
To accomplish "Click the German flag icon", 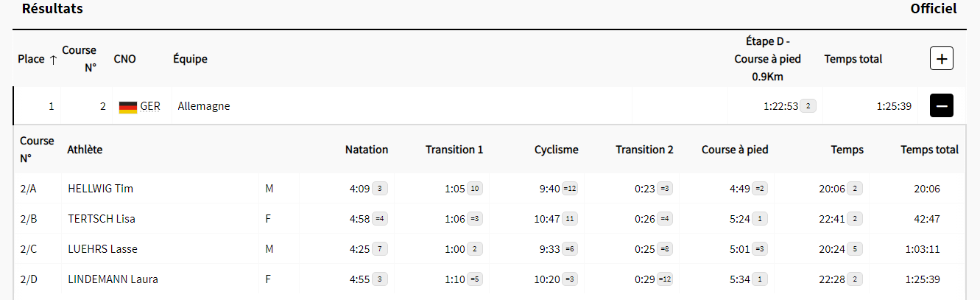I will (x=127, y=107).
